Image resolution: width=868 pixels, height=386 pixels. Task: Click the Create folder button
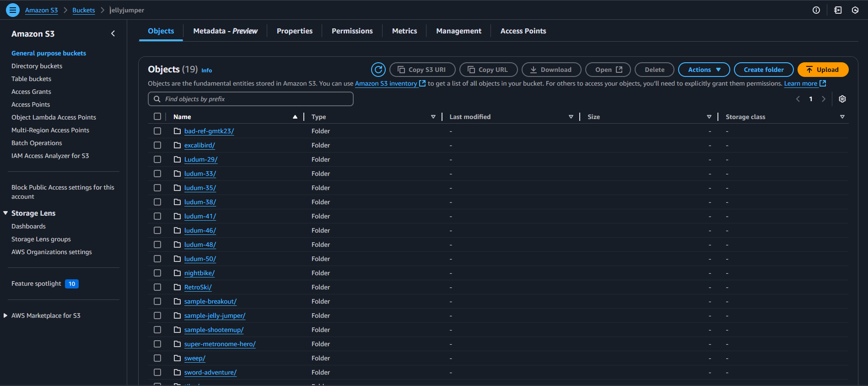tap(764, 70)
